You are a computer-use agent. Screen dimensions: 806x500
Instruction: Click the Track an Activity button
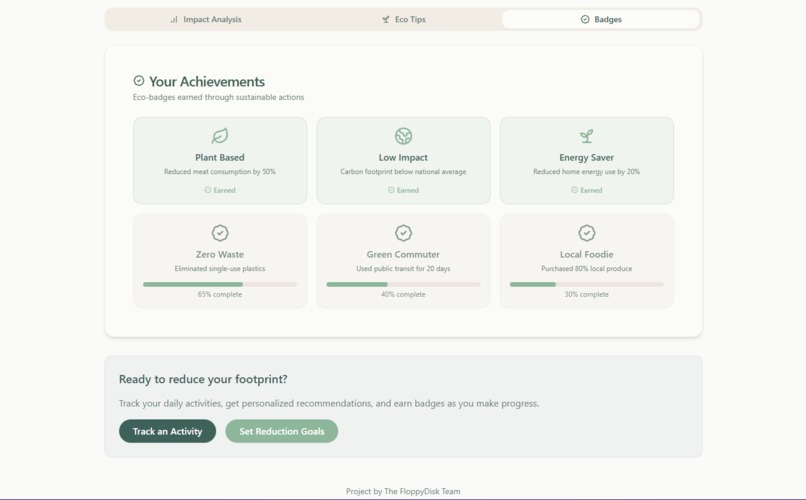pyautogui.click(x=168, y=431)
